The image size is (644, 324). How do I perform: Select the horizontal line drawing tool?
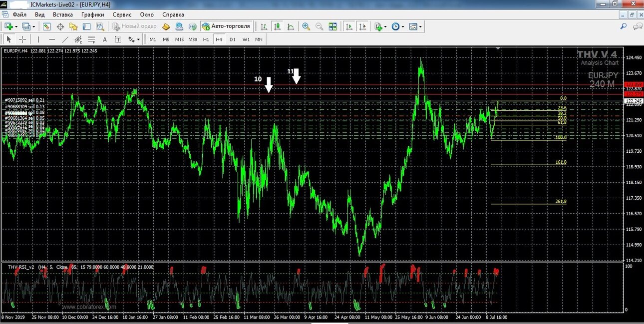[52, 39]
